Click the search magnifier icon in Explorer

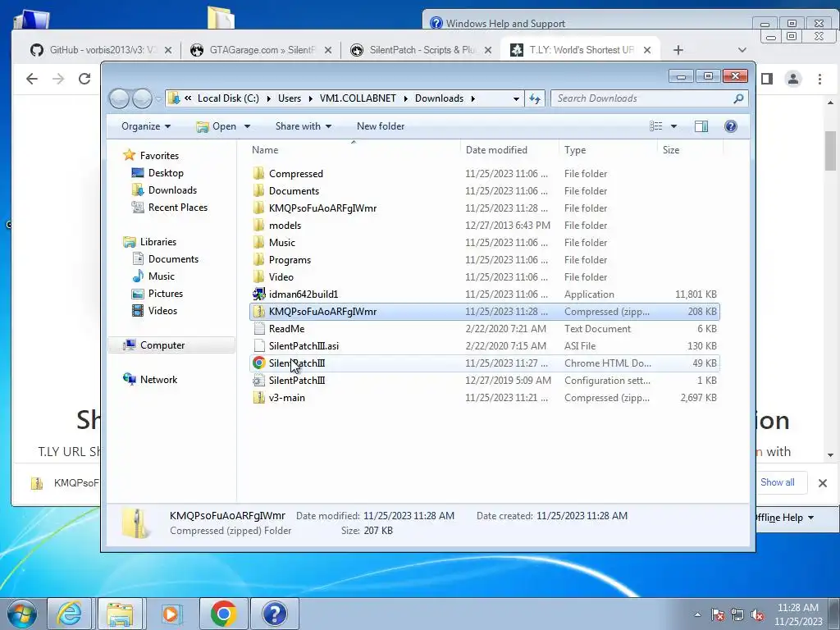(x=738, y=98)
